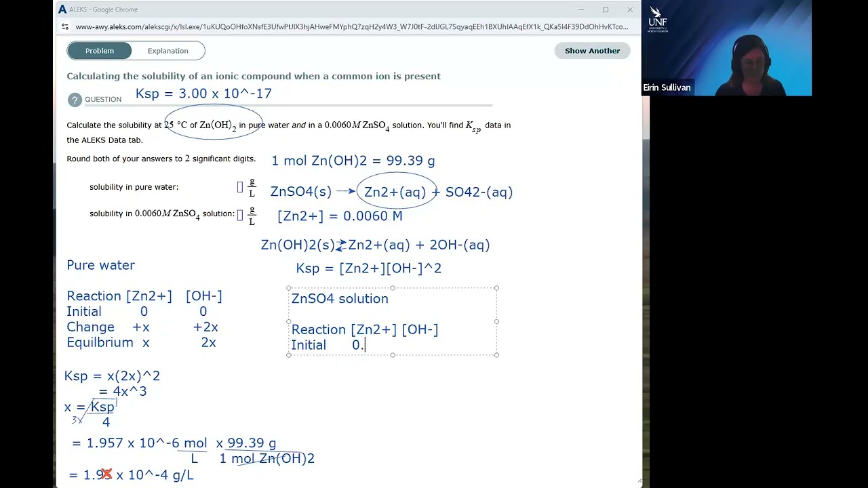Click the 'solubility in pure water:' label
The width and height of the screenshot is (868, 488).
click(x=134, y=187)
